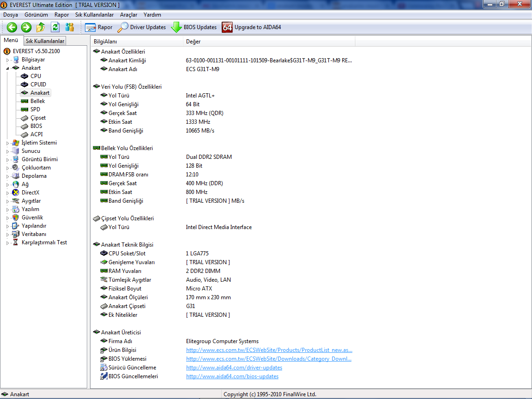Screen dimensions: 532x399
Task: Click the go up one level icon
Action: pyautogui.click(x=41, y=27)
